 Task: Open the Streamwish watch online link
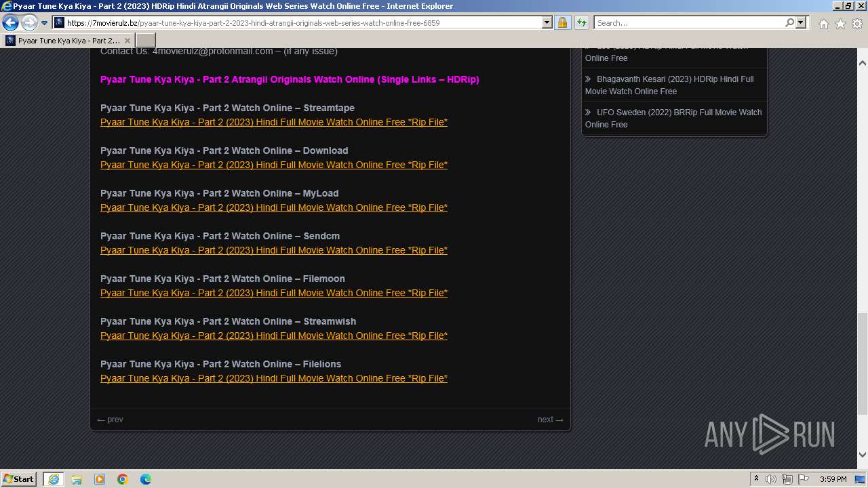274,335
